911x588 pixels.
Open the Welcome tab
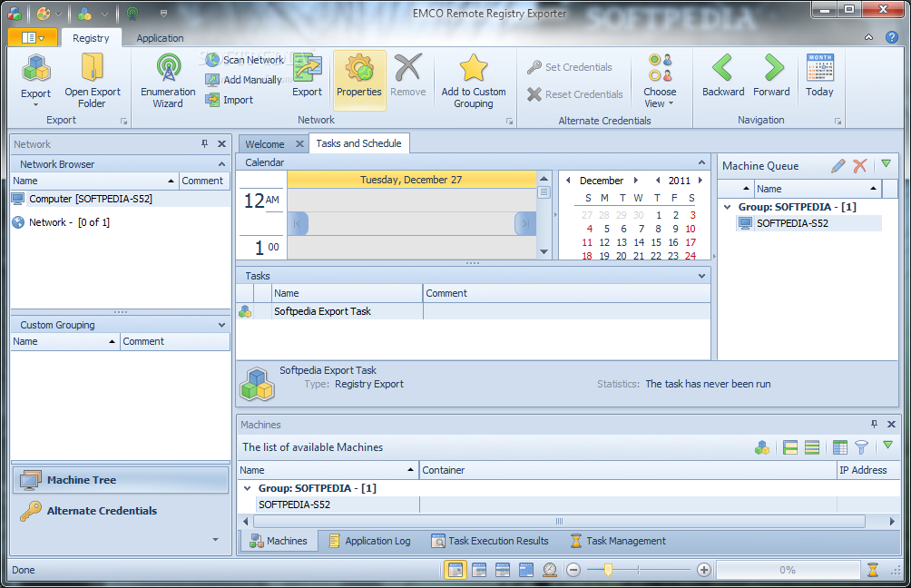pyautogui.click(x=264, y=144)
